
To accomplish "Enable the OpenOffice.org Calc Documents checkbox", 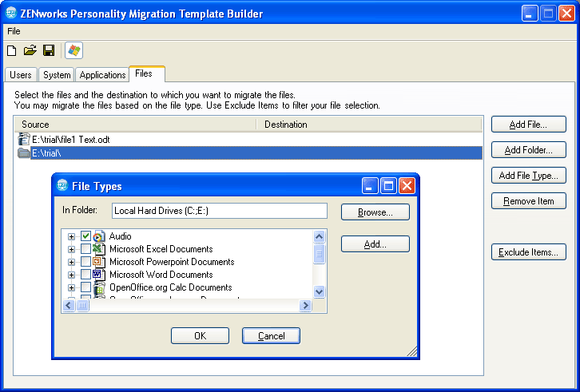I will 86,287.
